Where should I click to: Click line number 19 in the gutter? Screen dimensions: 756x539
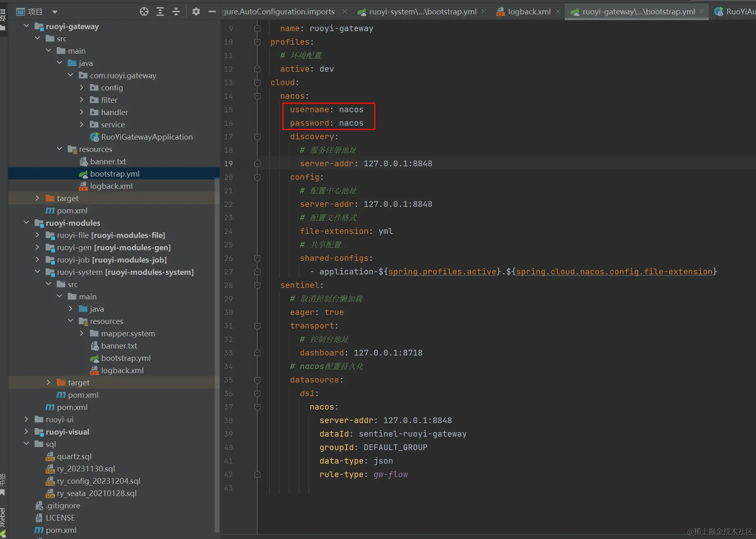[x=229, y=163]
